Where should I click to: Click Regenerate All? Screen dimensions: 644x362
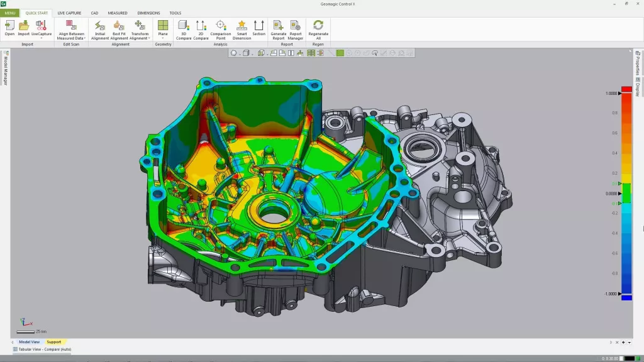pyautogui.click(x=318, y=28)
